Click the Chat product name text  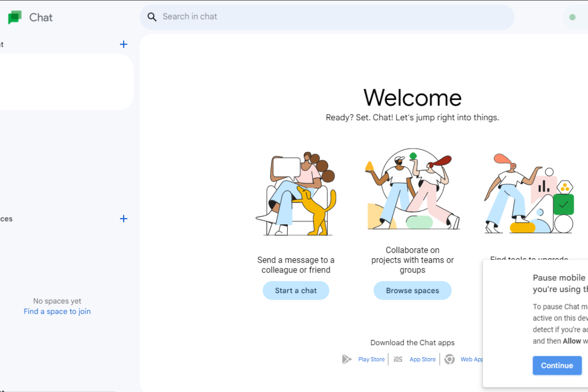(41, 18)
